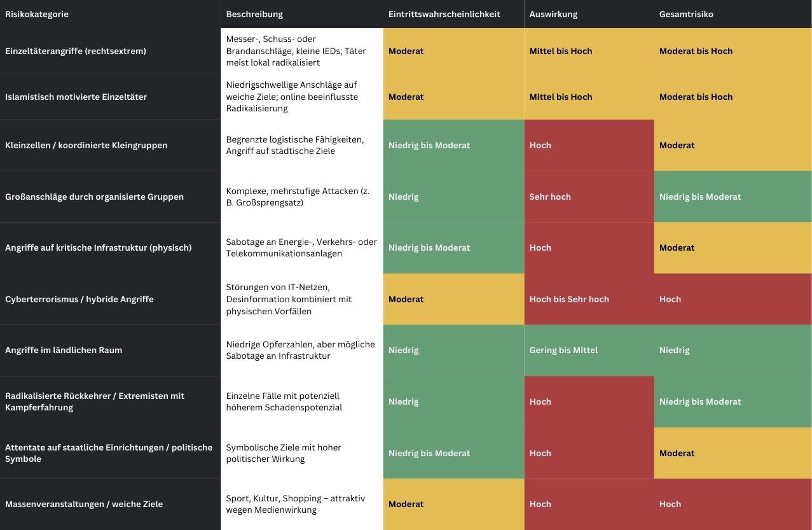Click the green 'Gering bis Mittel' cell
Screen dimensions: 812x530
pyautogui.click(x=563, y=350)
